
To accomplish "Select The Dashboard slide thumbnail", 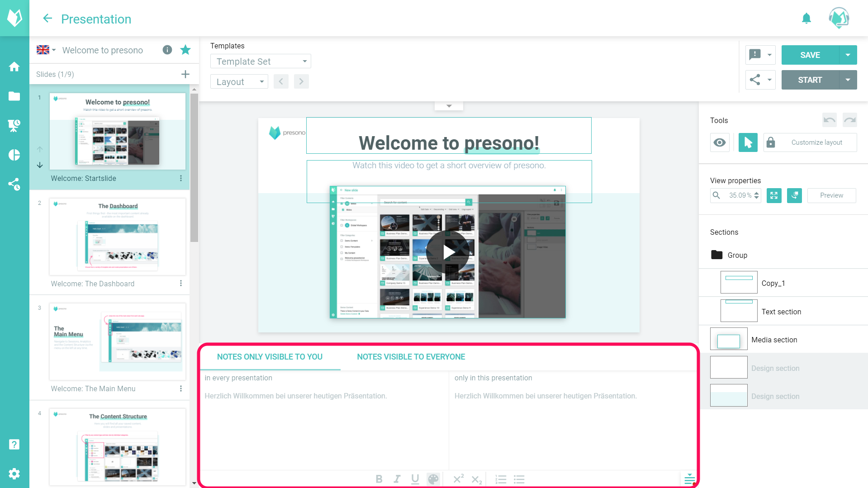I will point(117,237).
